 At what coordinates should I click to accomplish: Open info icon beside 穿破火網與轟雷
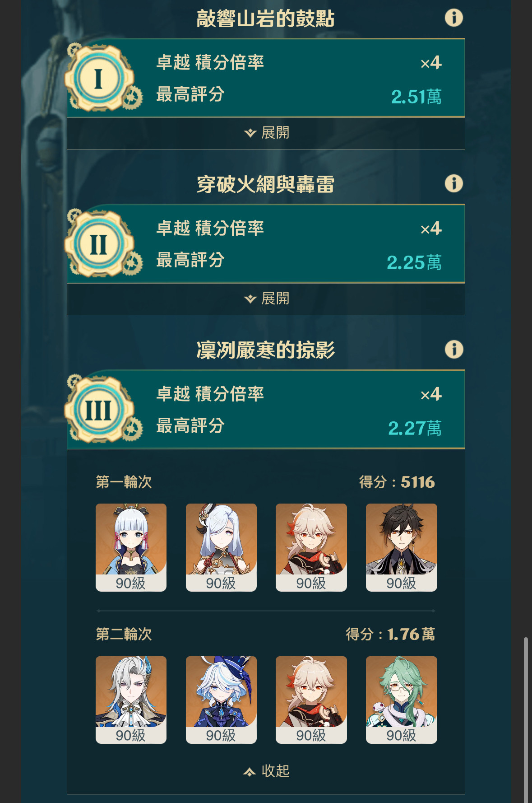pos(454,183)
